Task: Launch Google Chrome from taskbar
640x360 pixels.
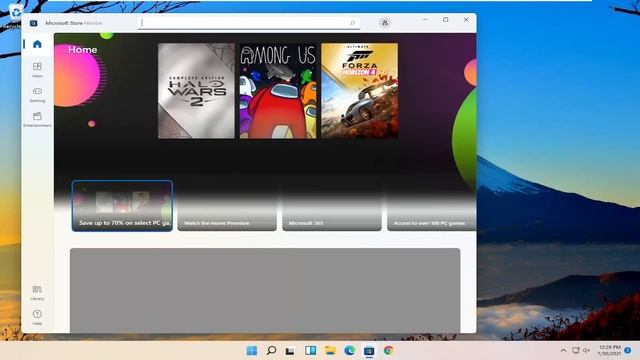Action: point(389,351)
